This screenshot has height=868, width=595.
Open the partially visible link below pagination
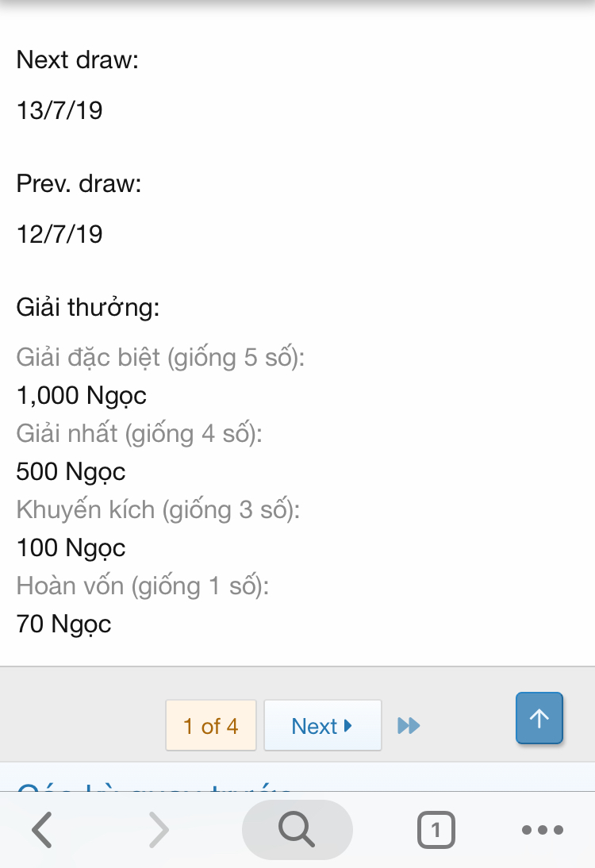click(x=155, y=785)
